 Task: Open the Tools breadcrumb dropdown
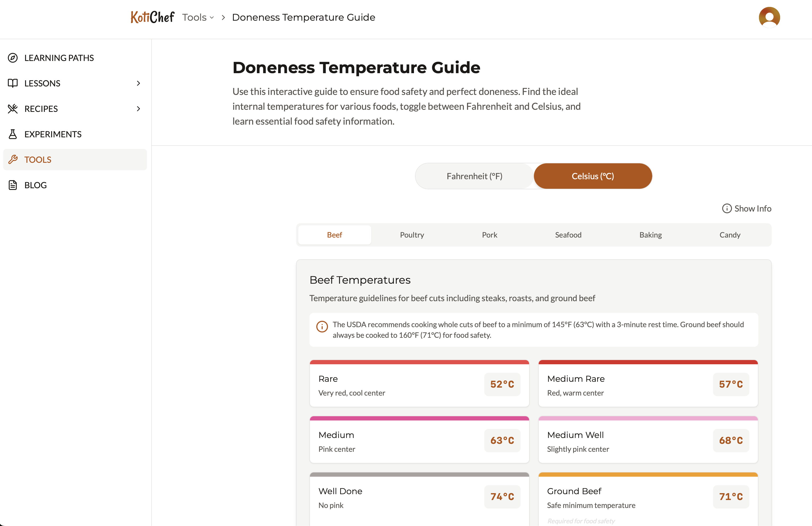point(198,17)
